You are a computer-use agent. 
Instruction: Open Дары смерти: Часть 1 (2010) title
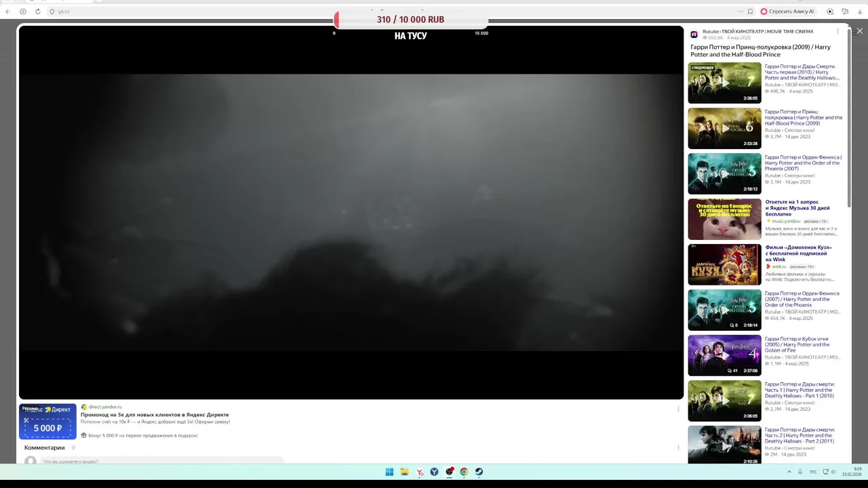click(800, 390)
